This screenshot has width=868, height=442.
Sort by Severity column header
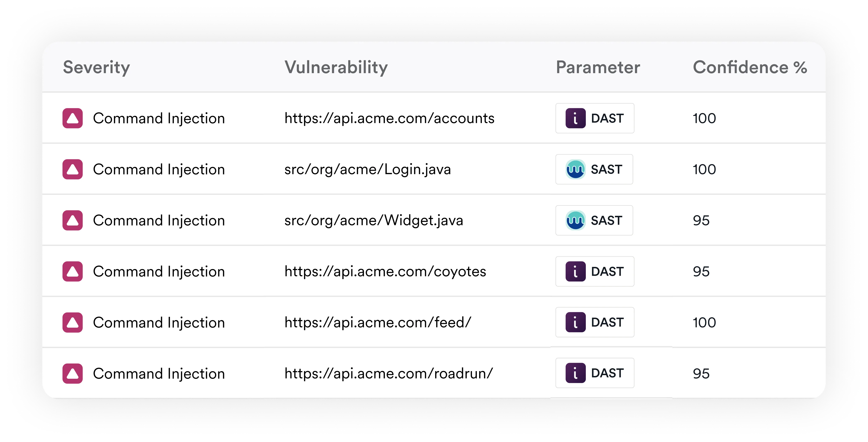[x=96, y=67]
